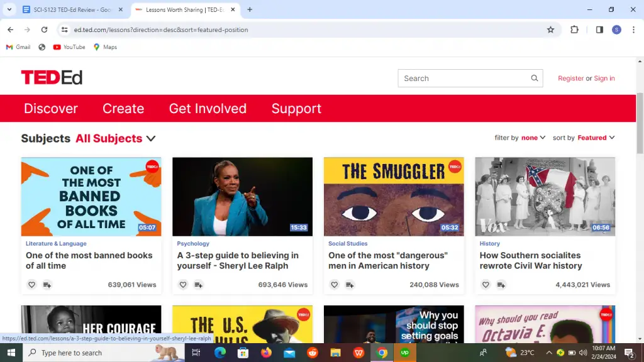Reload the page using refresh icon
644x362 pixels.
pos(44,30)
